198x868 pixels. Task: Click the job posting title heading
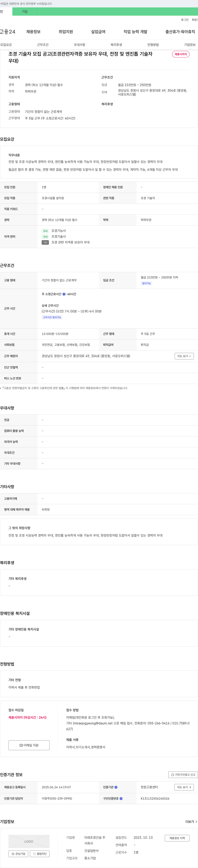(x=80, y=57)
